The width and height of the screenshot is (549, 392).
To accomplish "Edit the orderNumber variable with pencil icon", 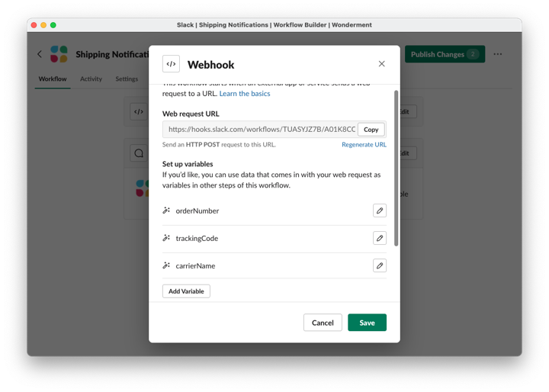I will 380,210.
